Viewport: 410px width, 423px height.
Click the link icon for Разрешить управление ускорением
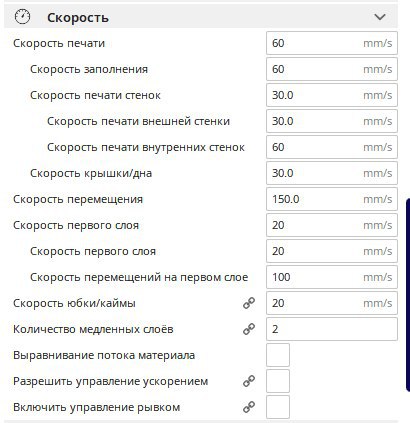(249, 381)
